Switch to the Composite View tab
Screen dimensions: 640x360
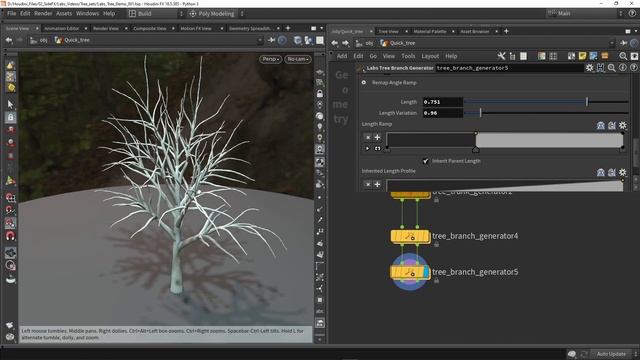(150, 29)
